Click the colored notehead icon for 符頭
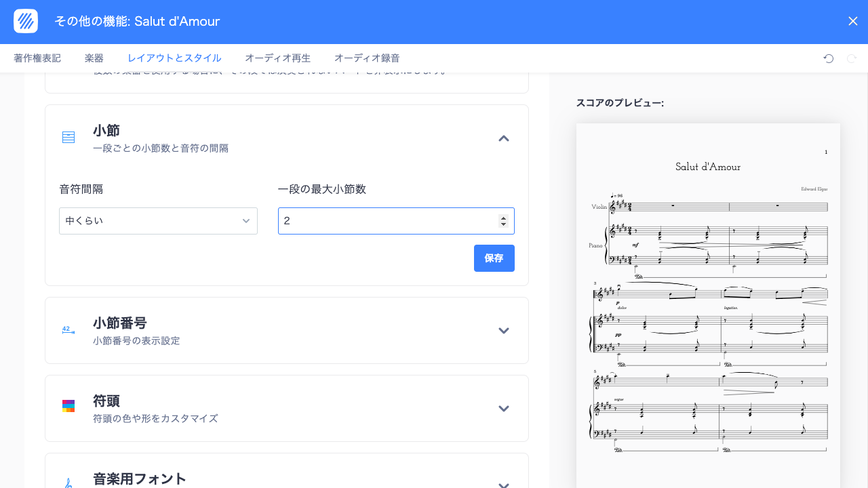Viewport: 868px width, 488px height. [68, 405]
